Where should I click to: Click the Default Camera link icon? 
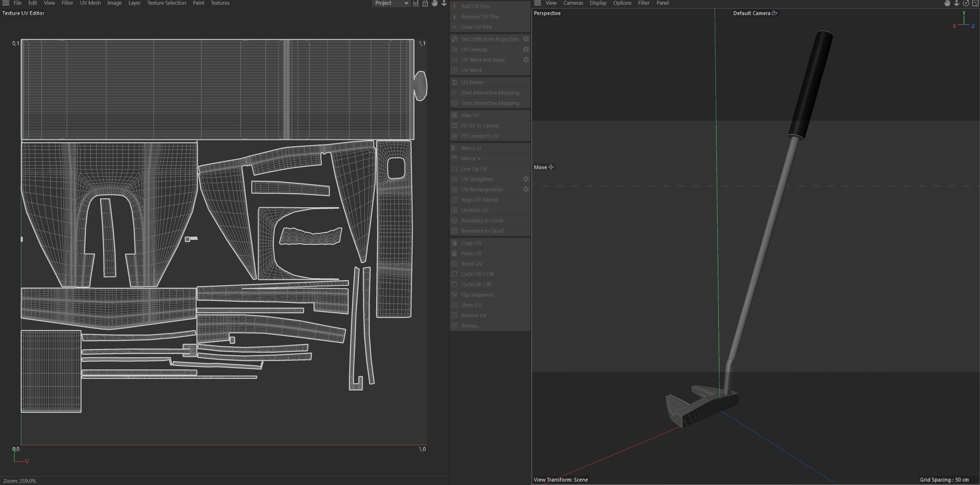[774, 13]
